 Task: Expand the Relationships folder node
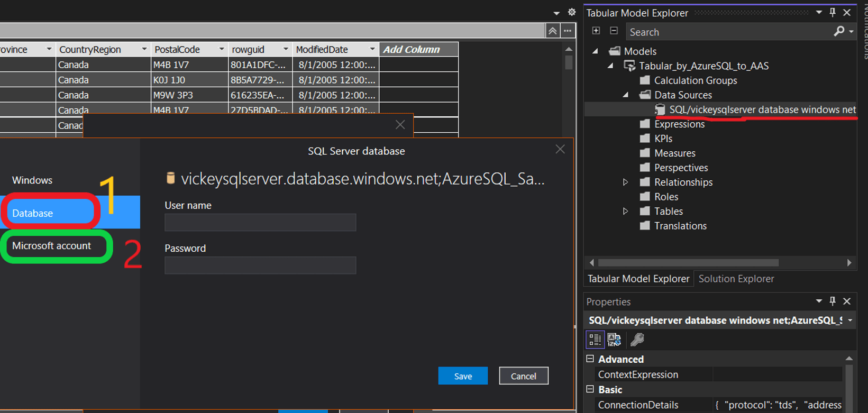[625, 182]
